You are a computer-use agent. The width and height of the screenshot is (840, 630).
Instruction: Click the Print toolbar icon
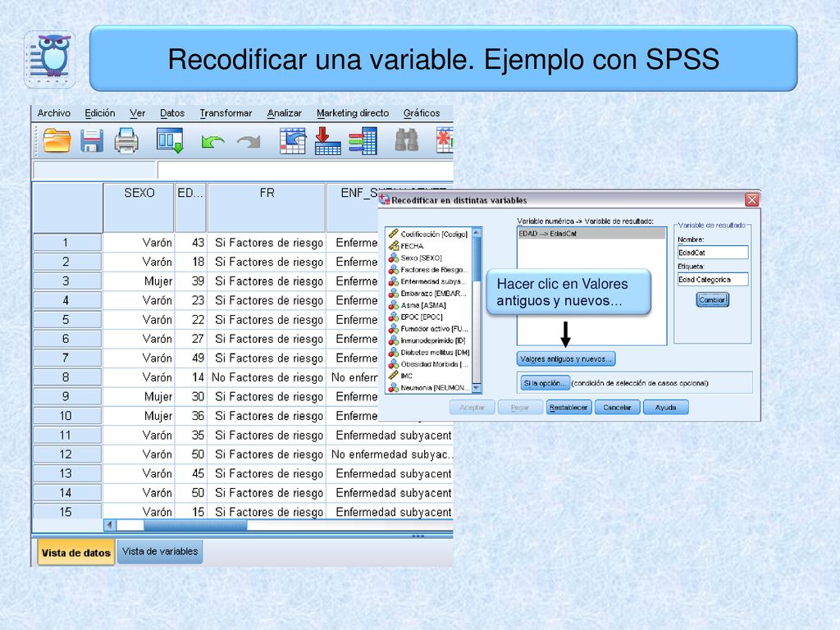pyautogui.click(x=126, y=141)
